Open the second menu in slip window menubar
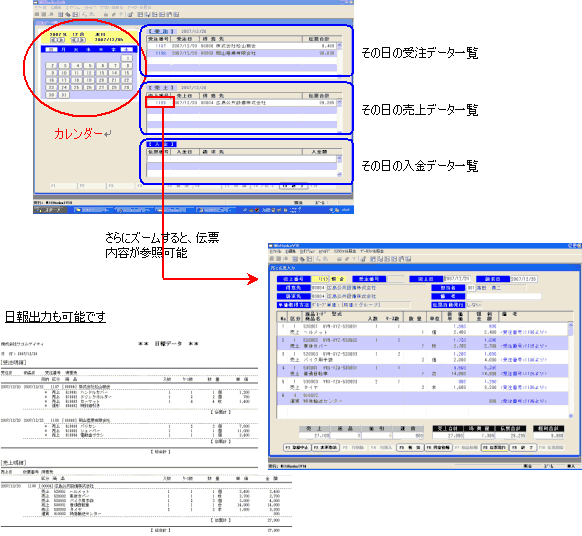Image resolution: width=582 pixels, height=536 pixels. 290,252
